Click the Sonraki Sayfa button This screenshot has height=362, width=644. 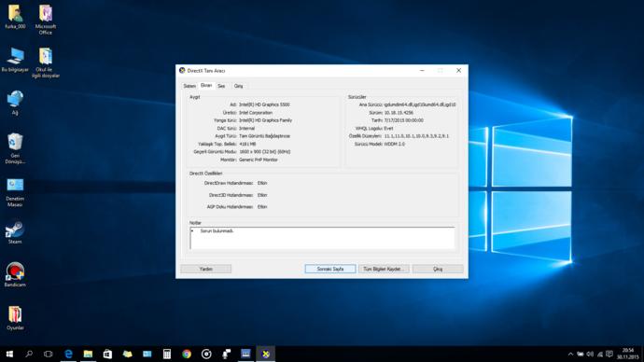pos(330,269)
